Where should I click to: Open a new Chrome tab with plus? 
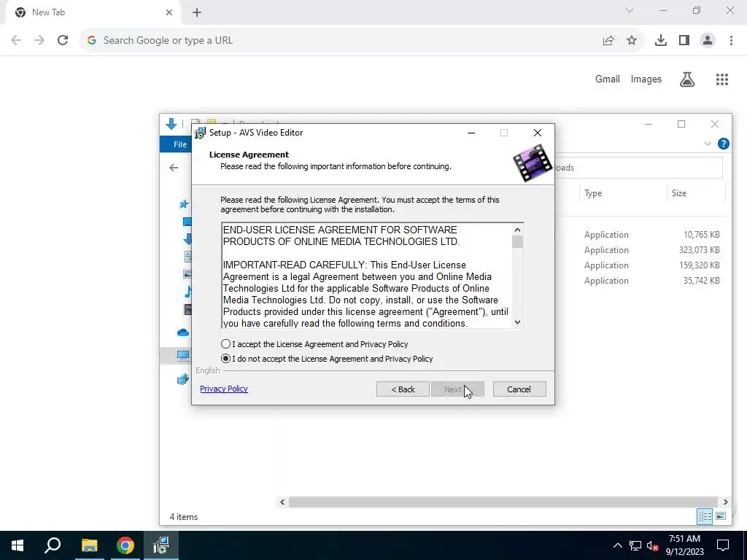coord(197,12)
